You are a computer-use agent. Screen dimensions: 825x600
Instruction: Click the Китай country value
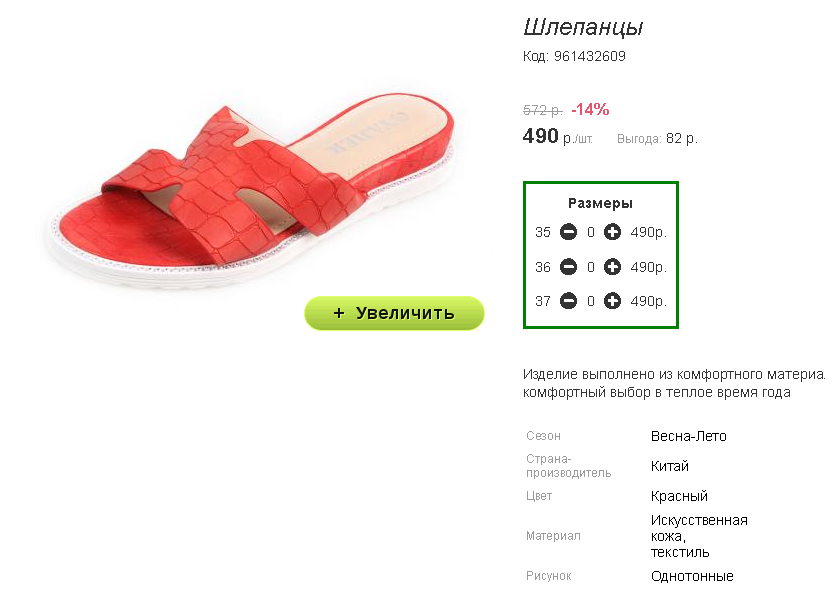(669, 466)
